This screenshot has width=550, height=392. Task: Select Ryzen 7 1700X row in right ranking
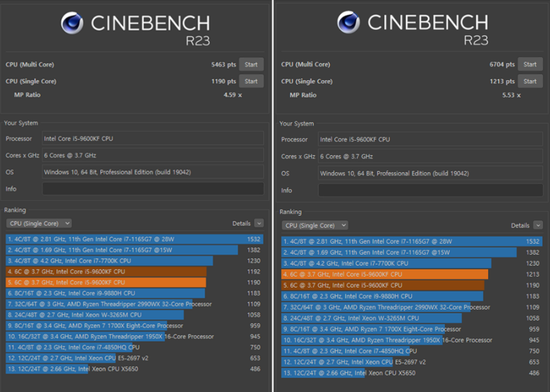[412, 329]
